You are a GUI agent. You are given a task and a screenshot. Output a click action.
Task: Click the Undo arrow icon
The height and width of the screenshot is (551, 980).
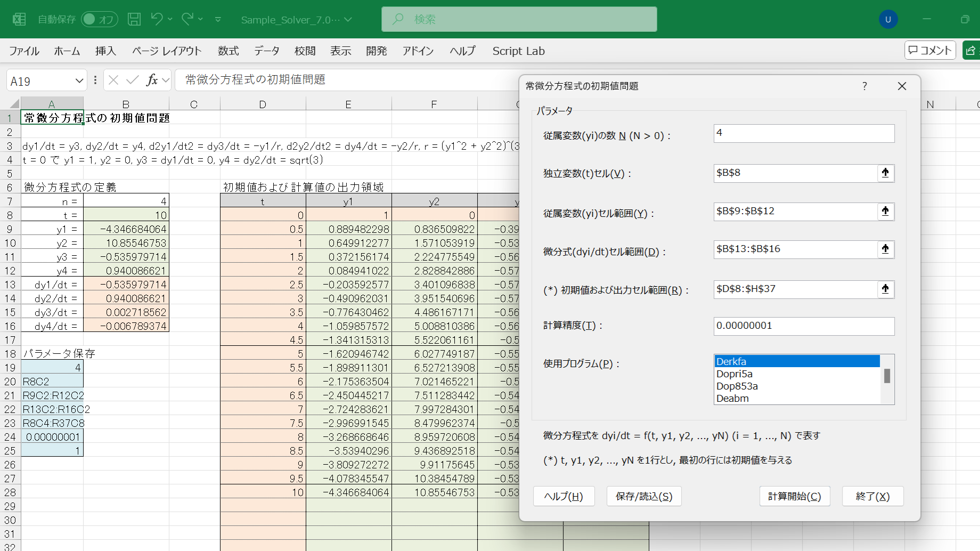click(x=156, y=19)
